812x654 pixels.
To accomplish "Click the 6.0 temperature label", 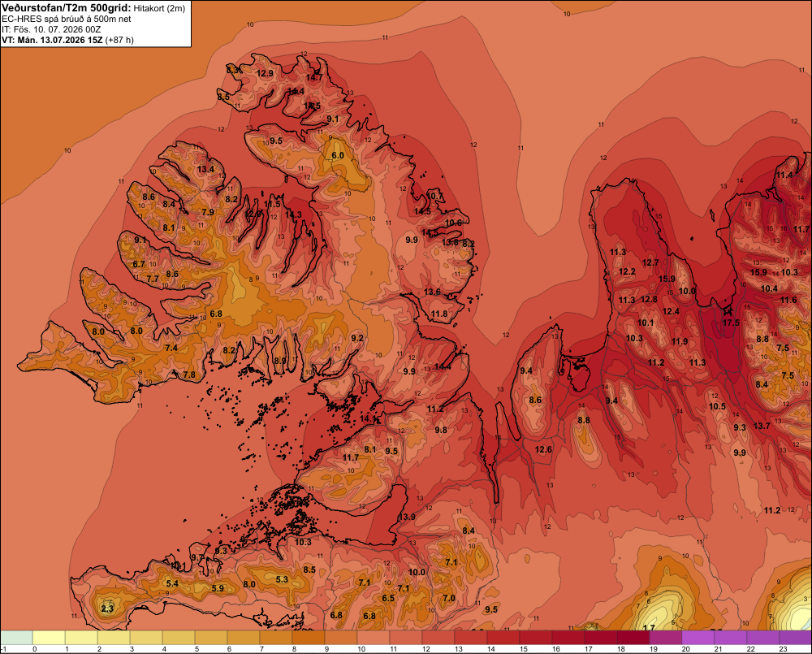I will point(338,155).
